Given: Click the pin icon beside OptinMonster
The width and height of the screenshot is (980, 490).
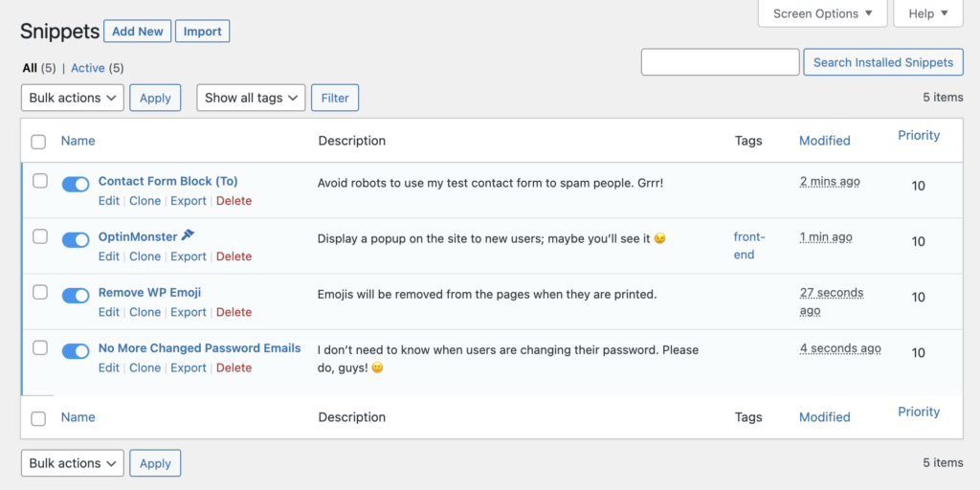Looking at the screenshot, I should click(189, 235).
